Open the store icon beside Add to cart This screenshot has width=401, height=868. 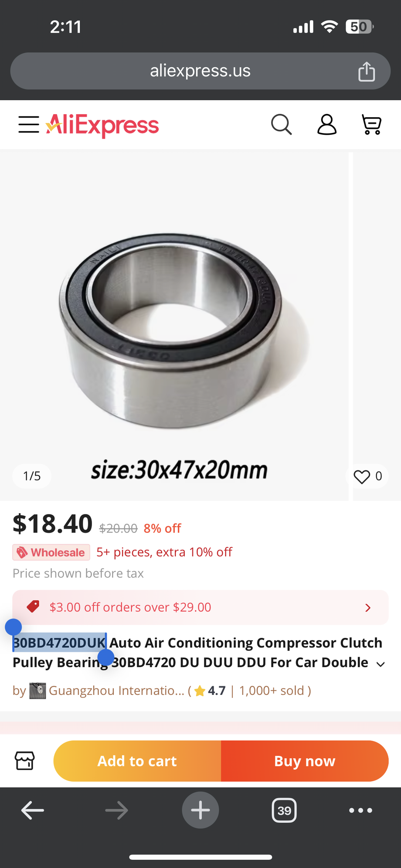(x=25, y=761)
